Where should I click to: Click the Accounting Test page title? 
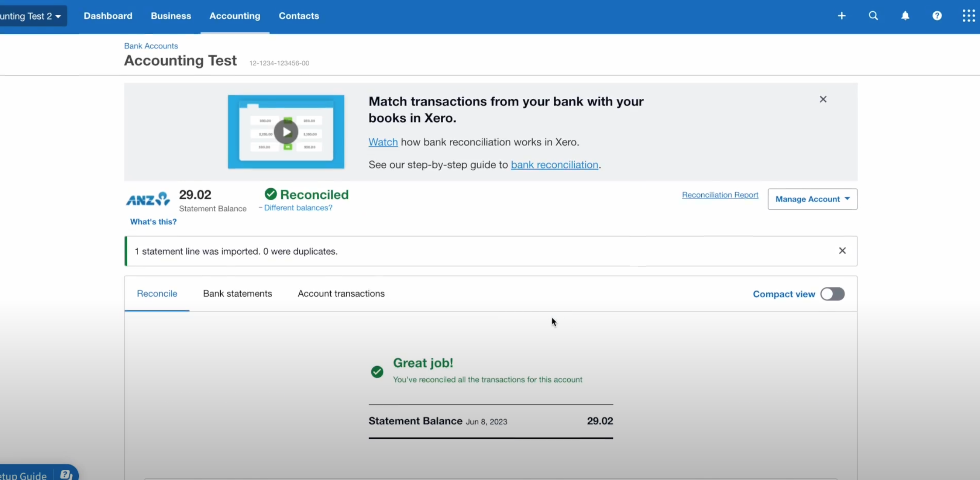[180, 61]
